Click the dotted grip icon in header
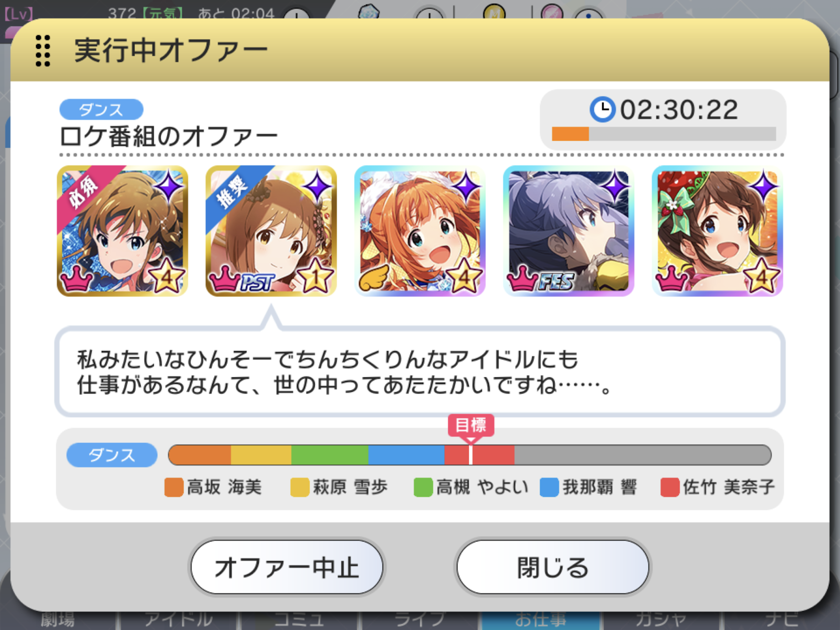The width and height of the screenshot is (840, 630). (x=43, y=51)
